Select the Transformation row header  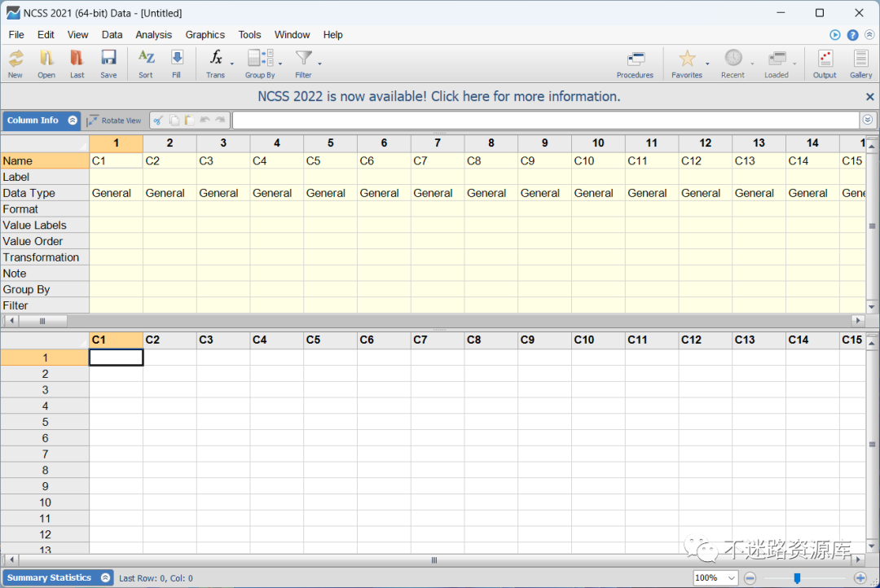[45, 257]
